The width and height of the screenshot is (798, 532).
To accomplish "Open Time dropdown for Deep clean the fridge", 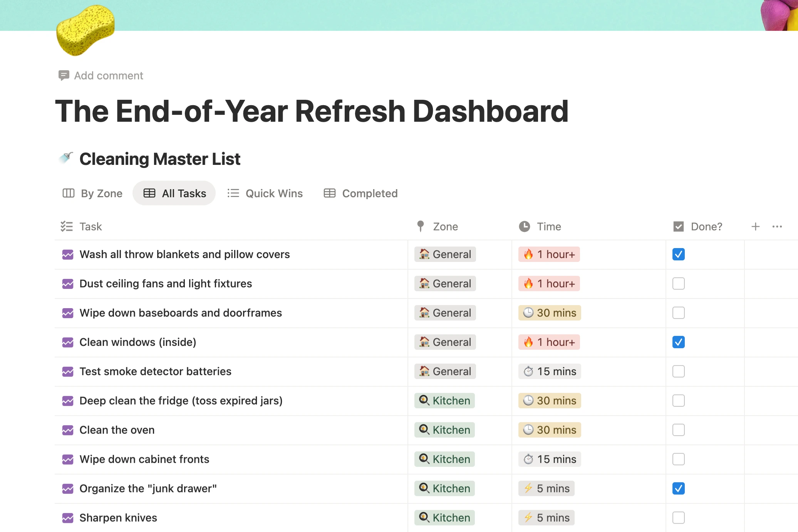I will tap(549, 401).
